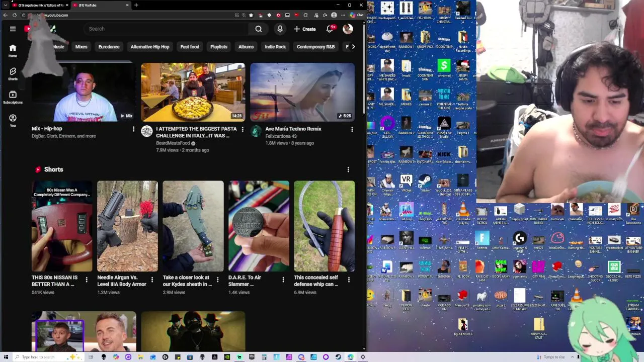Image resolution: width=644 pixels, height=362 pixels.
Task: Open the biggest pasta challenge video thumbnail
Action: 193,93
